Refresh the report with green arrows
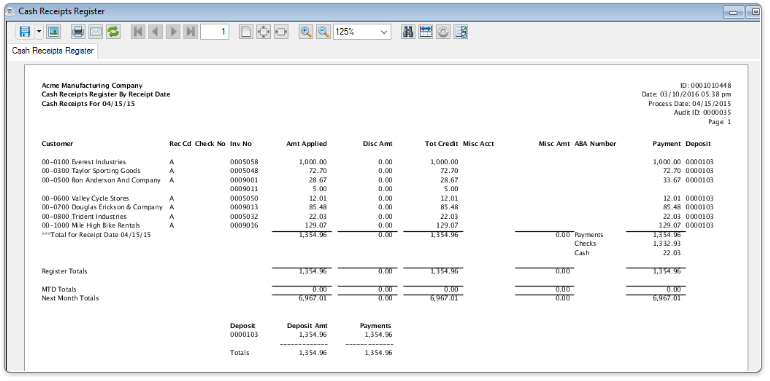 coord(113,32)
